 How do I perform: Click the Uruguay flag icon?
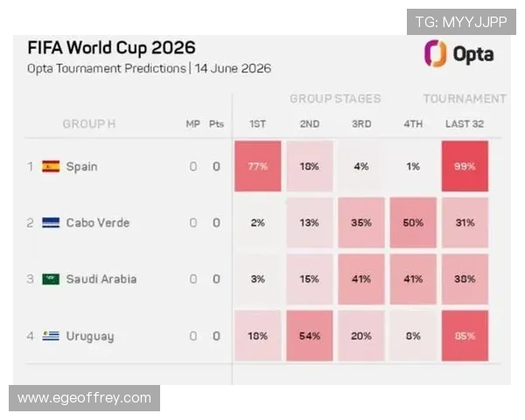coord(51,336)
